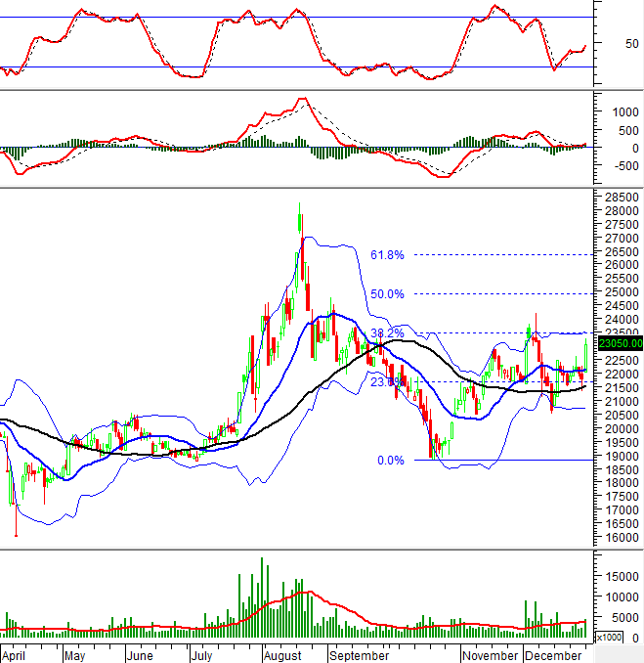
Task: Click the x1000 volume multiplier label
Action: coord(608,637)
